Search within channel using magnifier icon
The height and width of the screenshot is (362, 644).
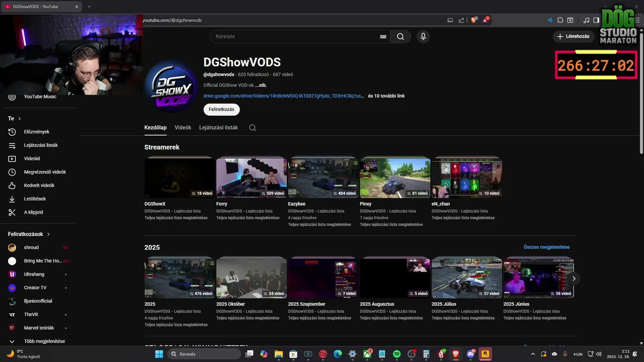[x=253, y=128]
